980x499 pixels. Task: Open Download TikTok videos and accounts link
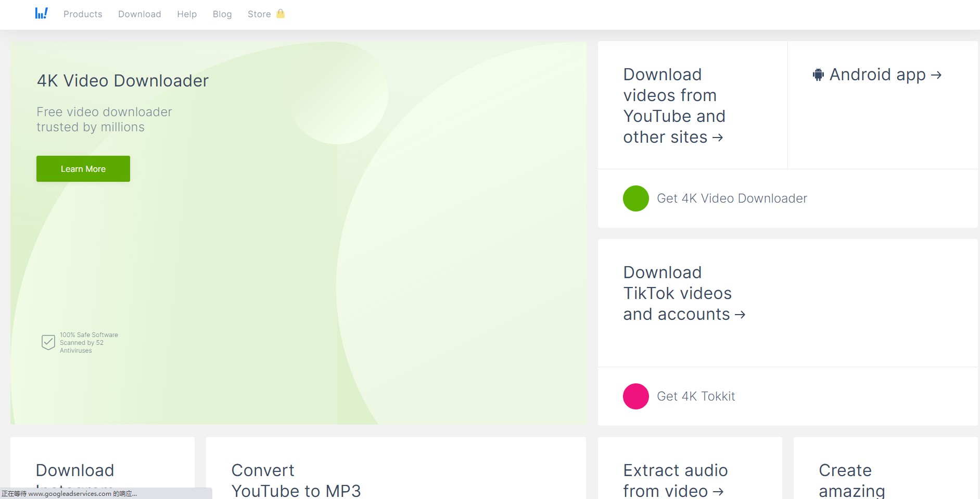pyautogui.click(x=684, y=293)
